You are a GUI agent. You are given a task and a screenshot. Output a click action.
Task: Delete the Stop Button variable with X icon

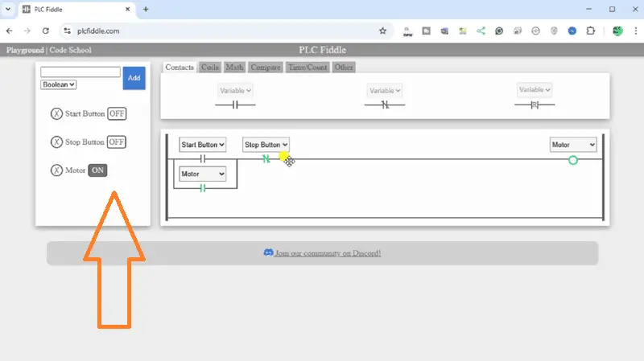click(x=56, y=142)
